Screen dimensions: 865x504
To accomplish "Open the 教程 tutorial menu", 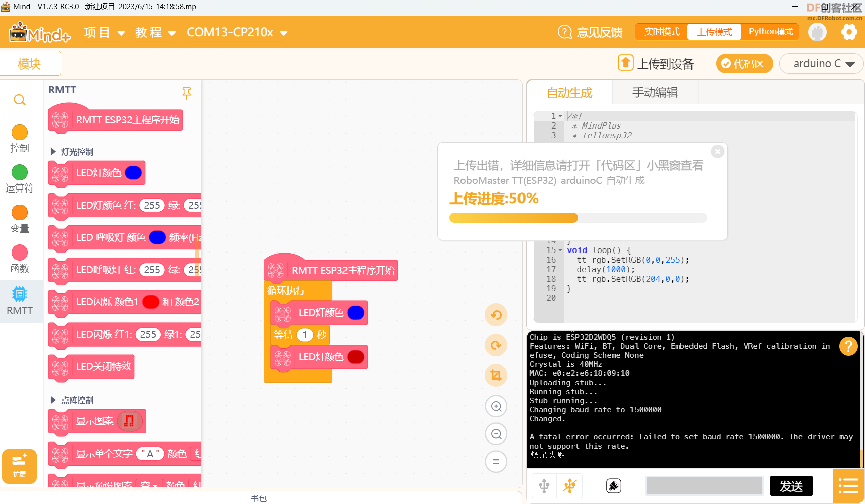I will click(155, 33).
